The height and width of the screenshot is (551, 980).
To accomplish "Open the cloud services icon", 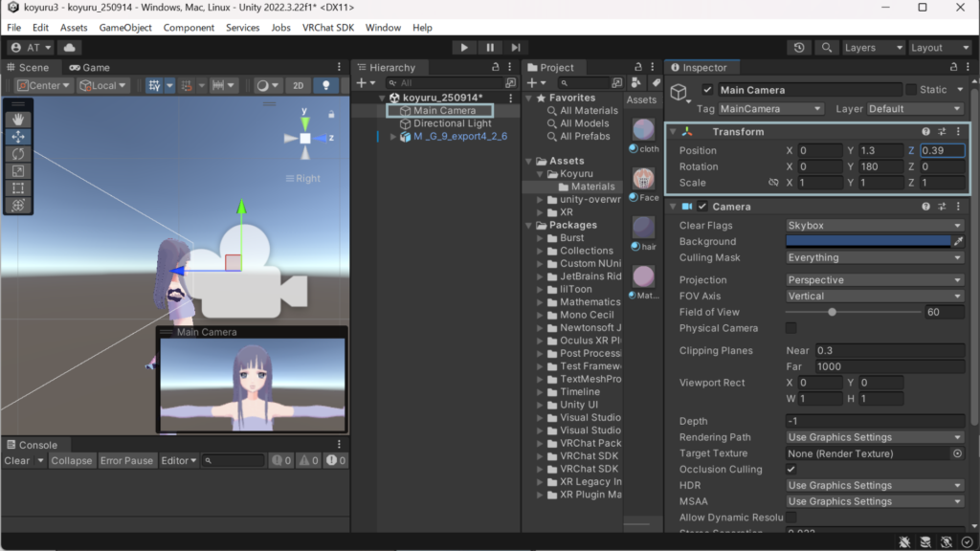I will coord(69,47).
